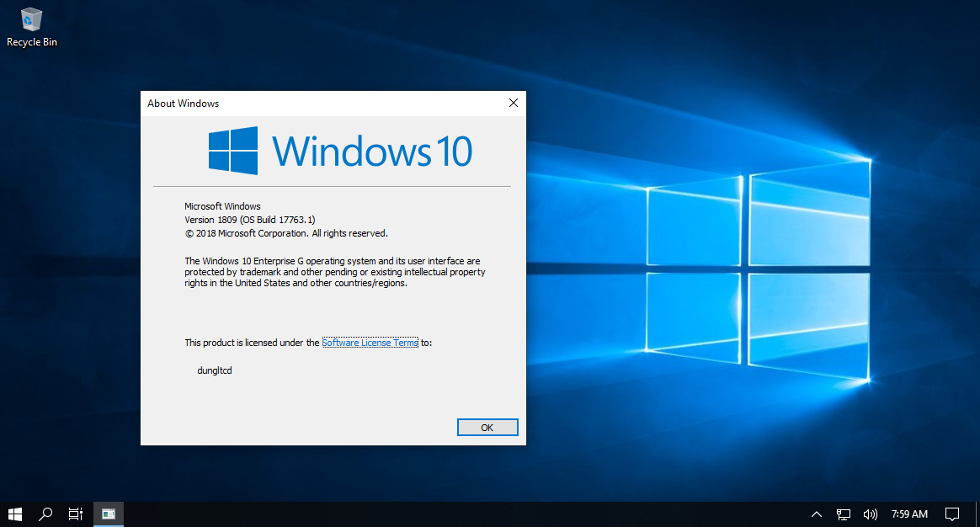This screenshot has width=980, height=527.
Task: Click the 'Microsoft Windows' text line
Action: [x=222, y=205]
